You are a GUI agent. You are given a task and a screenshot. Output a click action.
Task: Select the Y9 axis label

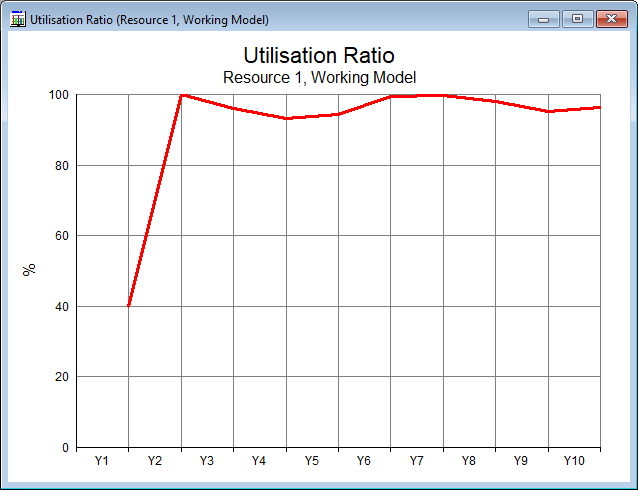click(x=521, y=461)
